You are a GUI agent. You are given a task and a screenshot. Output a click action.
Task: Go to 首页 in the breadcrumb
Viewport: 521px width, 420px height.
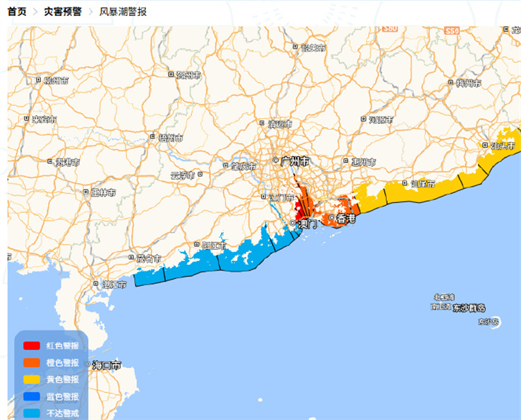(x=17, y=12)
